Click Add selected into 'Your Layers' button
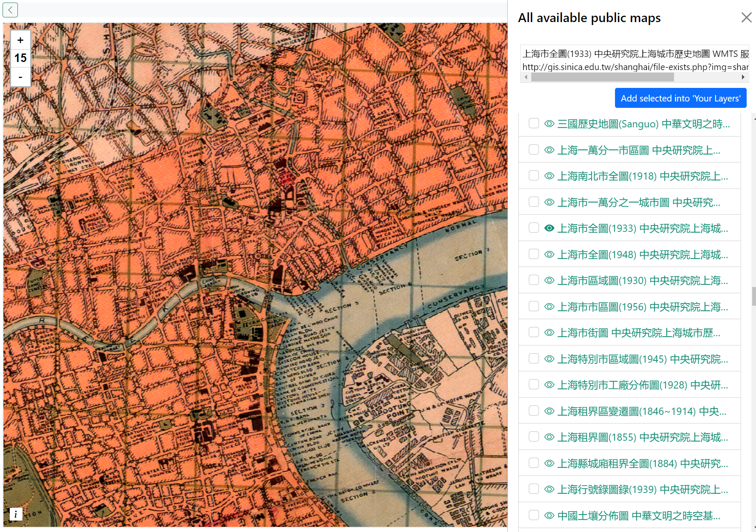The image size is (756, 532). pos(680,98)
